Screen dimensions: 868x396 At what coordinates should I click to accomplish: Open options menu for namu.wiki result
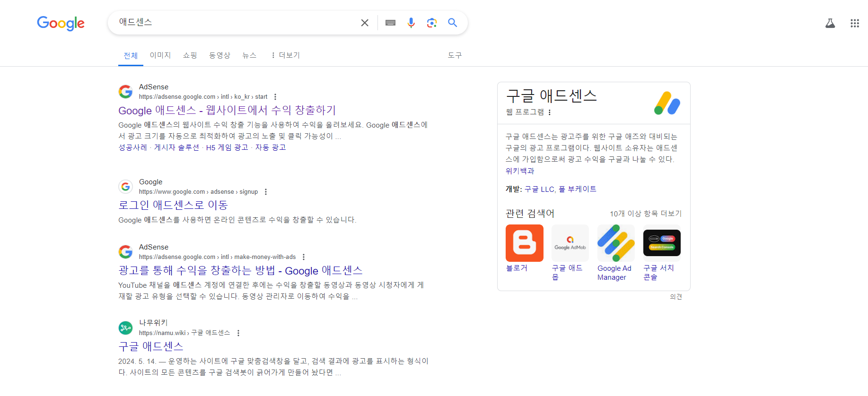coord(238,333)
